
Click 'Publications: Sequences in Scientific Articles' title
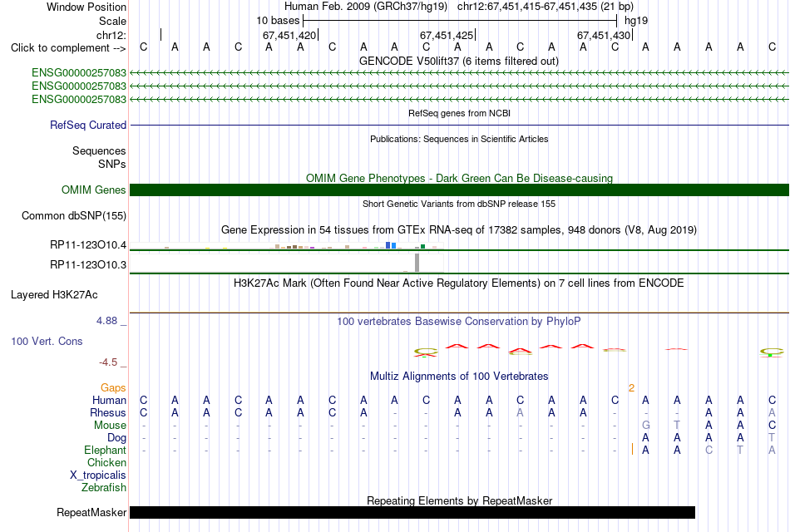click(x=459, y=139)
